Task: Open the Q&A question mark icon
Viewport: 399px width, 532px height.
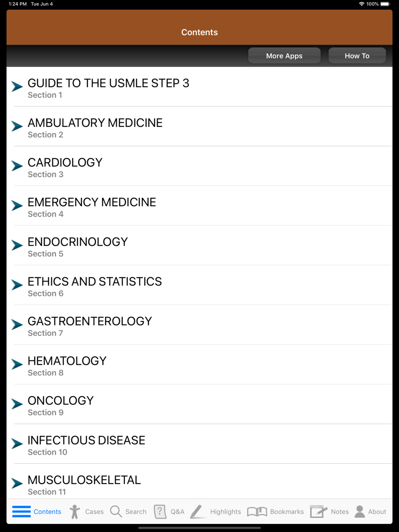Action: 160,512
